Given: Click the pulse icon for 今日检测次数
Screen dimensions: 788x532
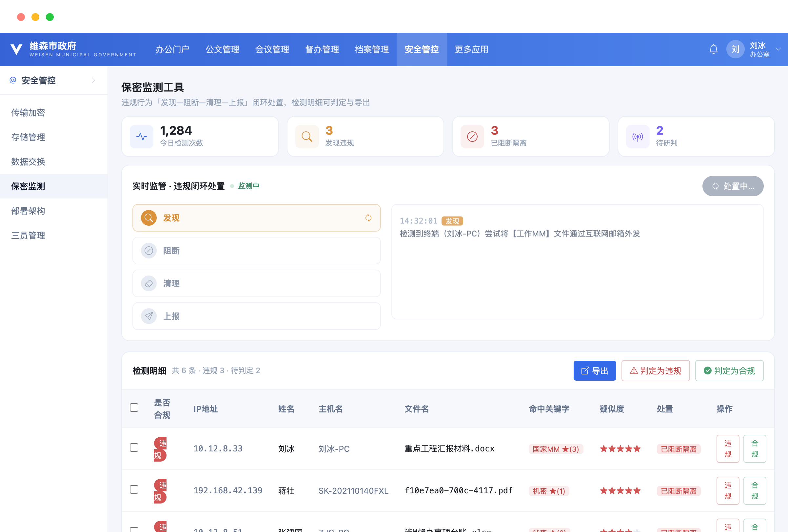Looking at the screenshot, I should tap(142, 137).
